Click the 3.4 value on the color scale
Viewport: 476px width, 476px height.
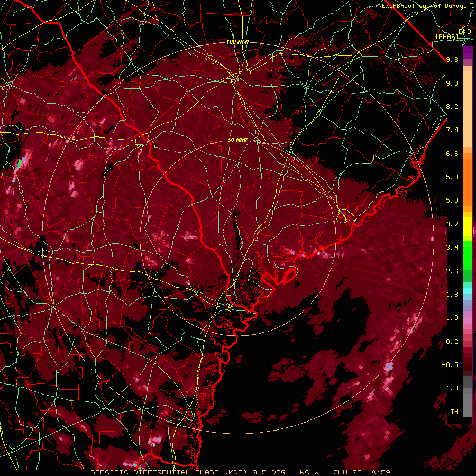tap(452, 248)
